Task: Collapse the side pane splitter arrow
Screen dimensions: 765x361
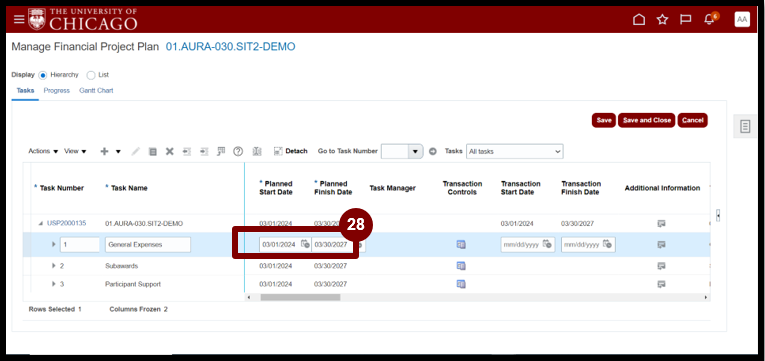Action: 718,215
